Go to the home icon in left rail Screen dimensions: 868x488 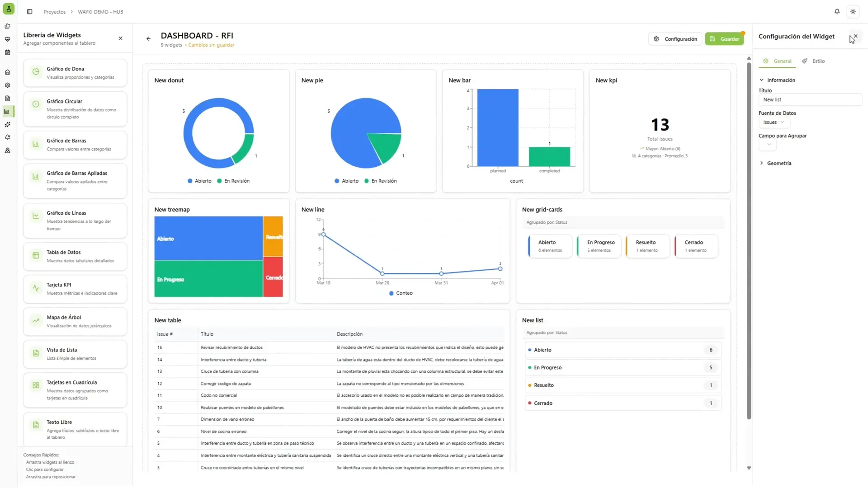[x=7, y=72]
